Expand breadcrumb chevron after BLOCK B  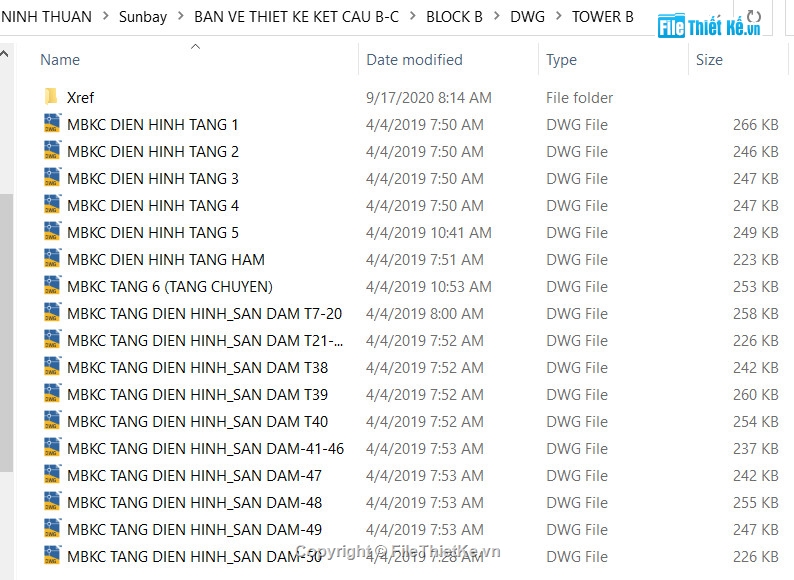point(496,16)
